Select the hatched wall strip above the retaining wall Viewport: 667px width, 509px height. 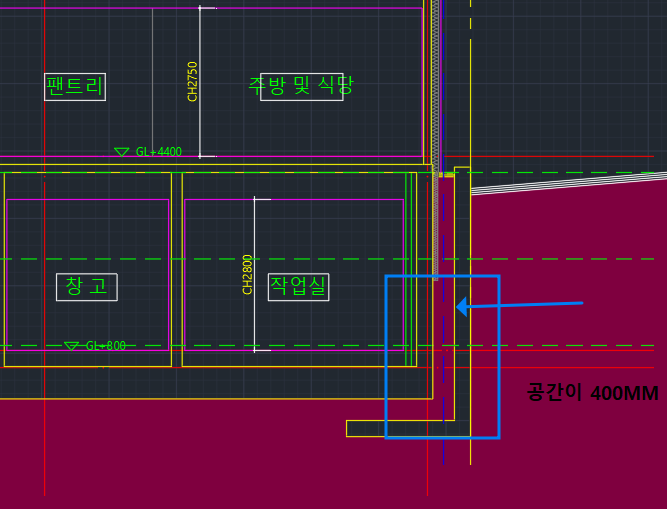[x=435, y=80]
